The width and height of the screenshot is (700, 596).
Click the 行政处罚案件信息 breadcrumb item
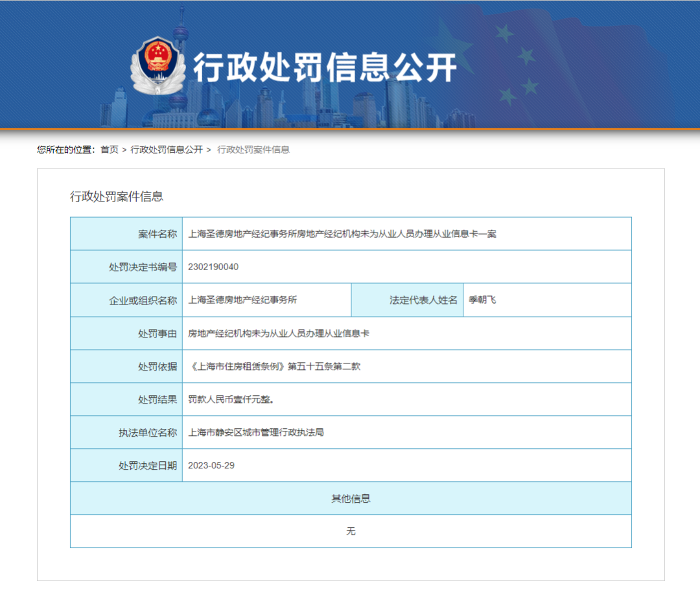(253, 150)
